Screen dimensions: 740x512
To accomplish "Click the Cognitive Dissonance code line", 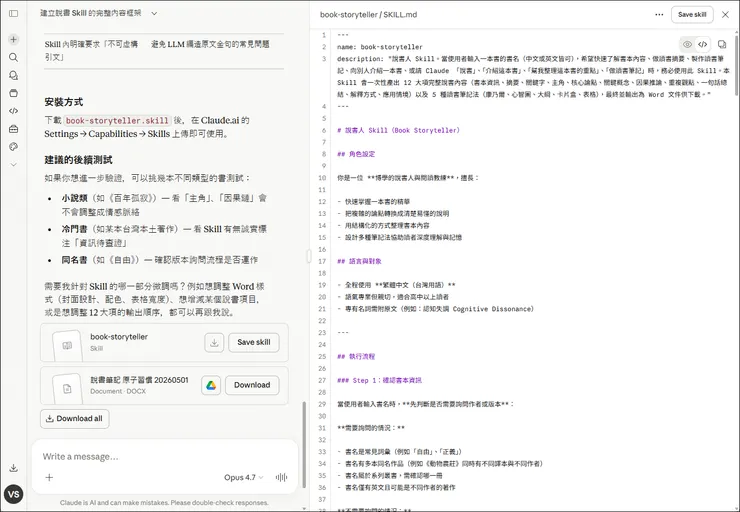I will 436,309.
